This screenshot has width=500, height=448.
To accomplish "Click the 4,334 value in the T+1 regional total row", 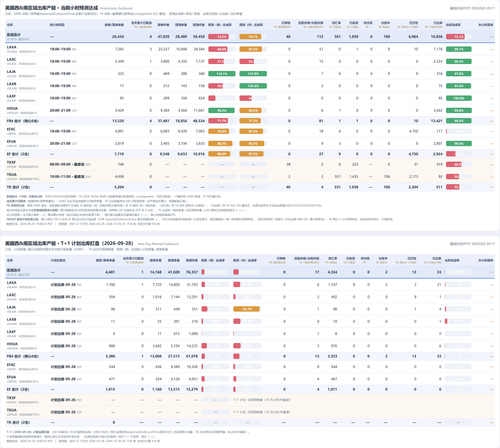I will tap(332, 272).
